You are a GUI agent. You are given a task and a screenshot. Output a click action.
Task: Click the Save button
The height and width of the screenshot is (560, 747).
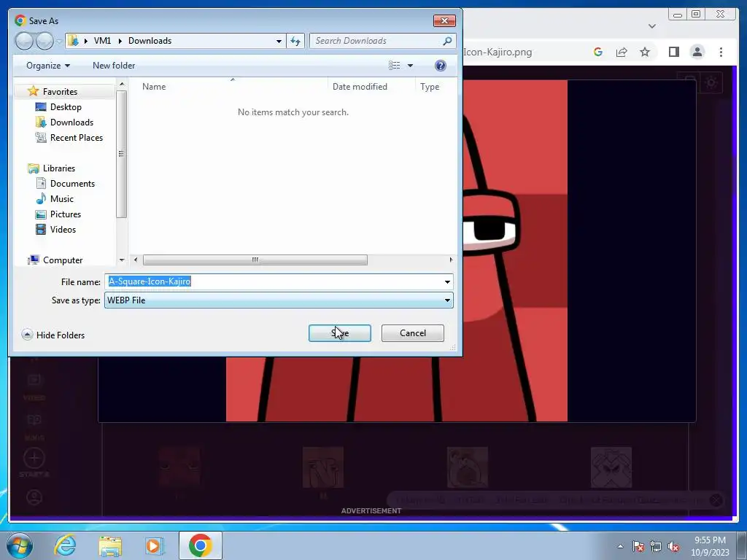339,332
